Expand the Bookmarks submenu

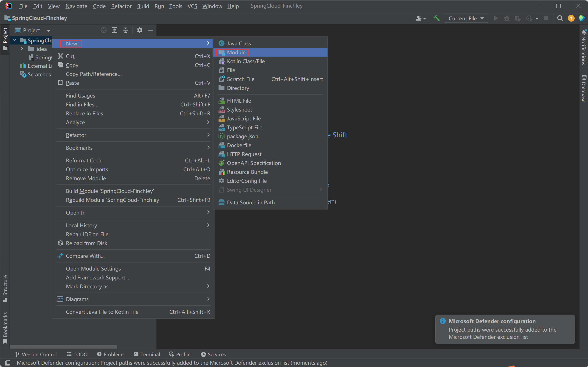click(134, 148)
